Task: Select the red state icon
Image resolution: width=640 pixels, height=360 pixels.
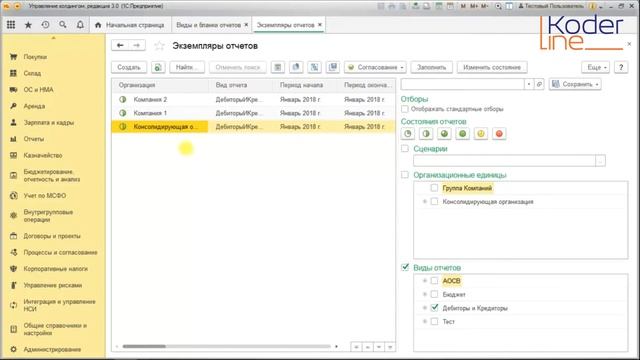Action: point(499,133)
